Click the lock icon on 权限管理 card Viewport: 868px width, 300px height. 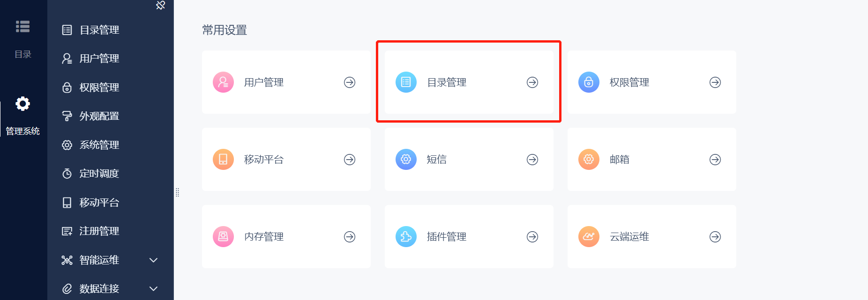point(589,82)
